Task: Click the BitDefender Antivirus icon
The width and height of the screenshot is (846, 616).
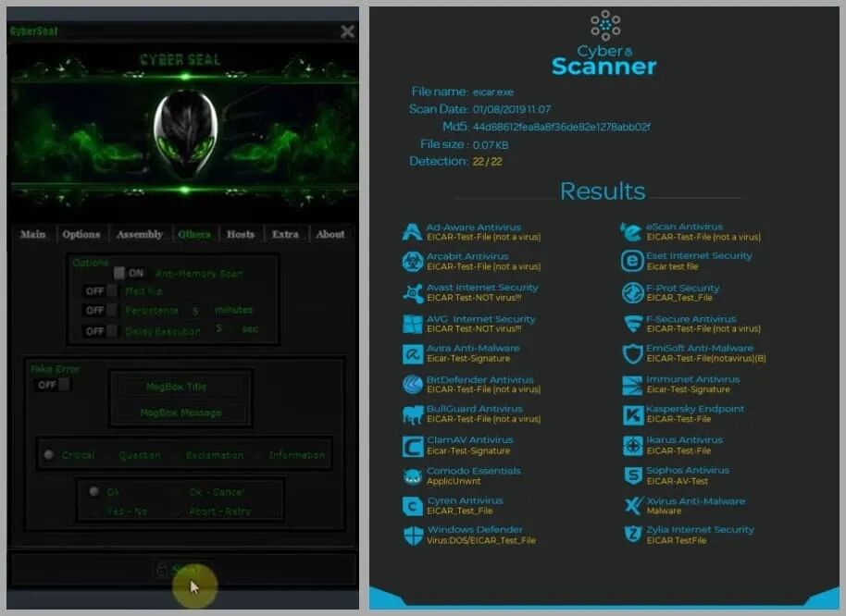Action: point(413,384)
